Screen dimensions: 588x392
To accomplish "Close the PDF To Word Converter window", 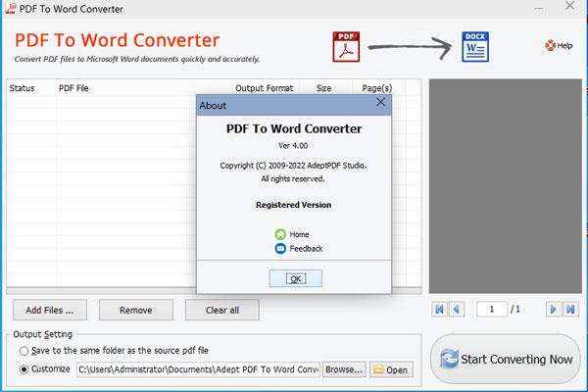I will tap(569, 6).
